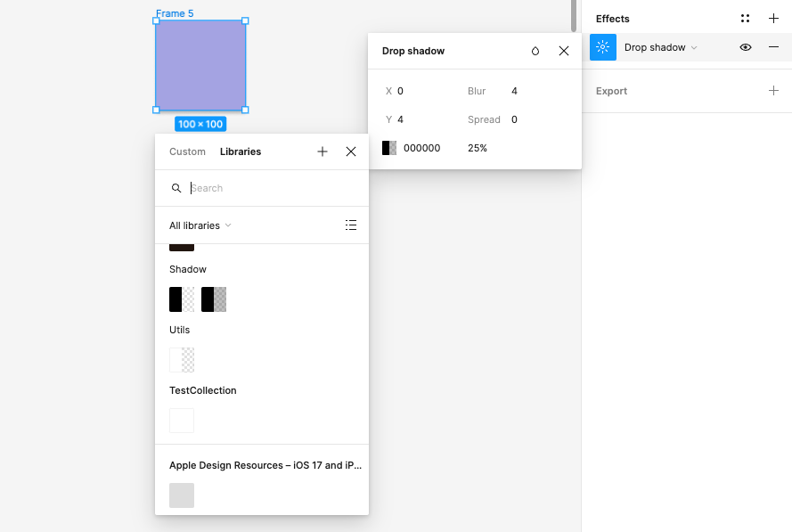Open effect settings sun icon
The width and height of the screenshot is (792, 532).
tap(603, 47)
